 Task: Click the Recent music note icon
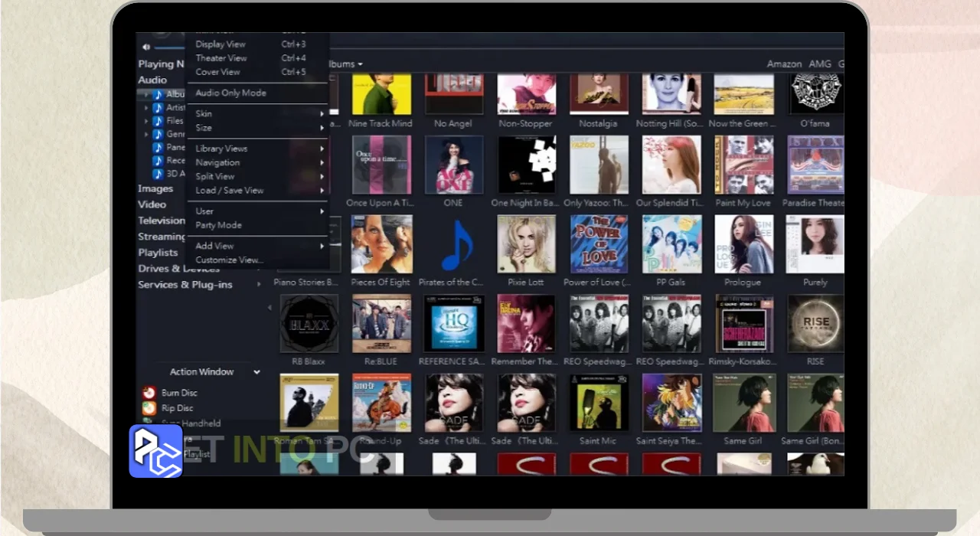click(x=158, y=161)
